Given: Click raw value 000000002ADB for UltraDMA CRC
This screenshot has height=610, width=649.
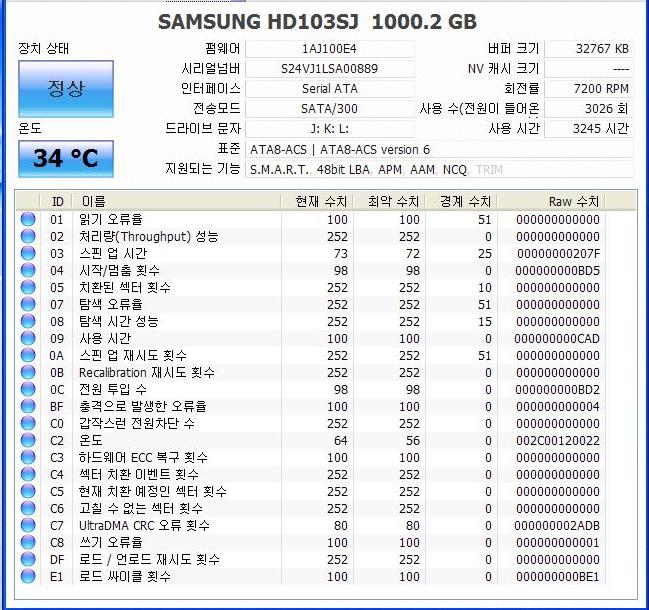Looking at the screenshot, I should click(x=557, y=526).
